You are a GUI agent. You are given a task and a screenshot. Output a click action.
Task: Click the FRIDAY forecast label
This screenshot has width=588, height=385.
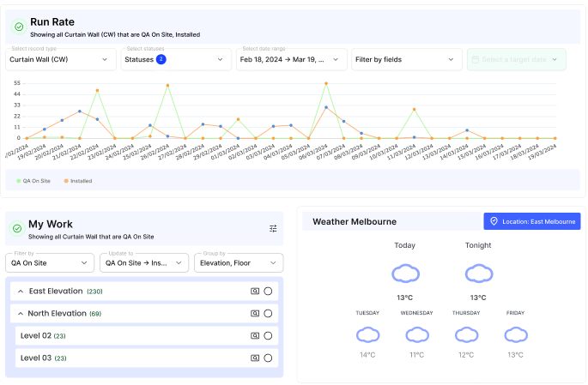coord(515,313)
